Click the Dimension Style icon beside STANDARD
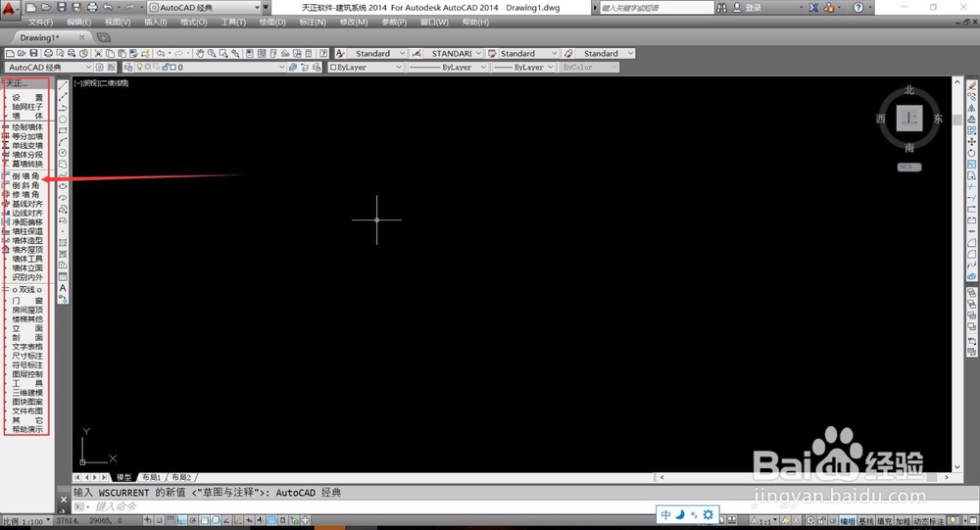Screen dimensions: 980x530 416,54
